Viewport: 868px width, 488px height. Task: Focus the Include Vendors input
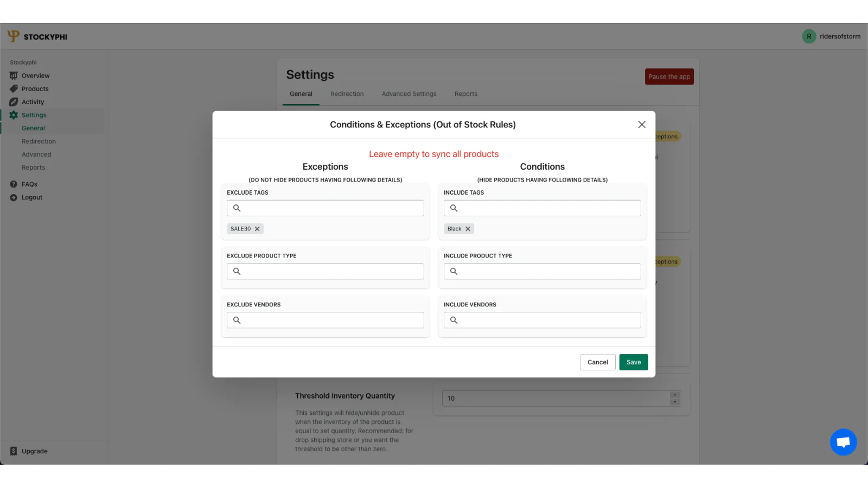click(542, 320)
